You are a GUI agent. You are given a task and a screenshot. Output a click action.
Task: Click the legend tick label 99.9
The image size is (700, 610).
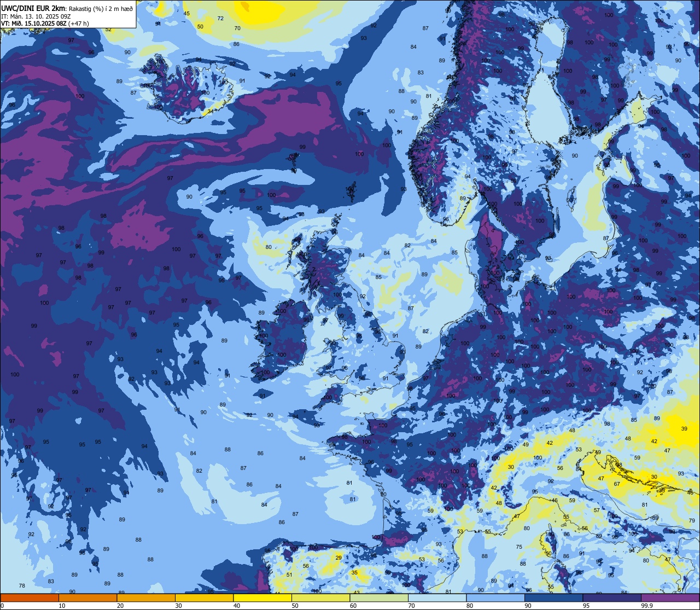[646, 606]
